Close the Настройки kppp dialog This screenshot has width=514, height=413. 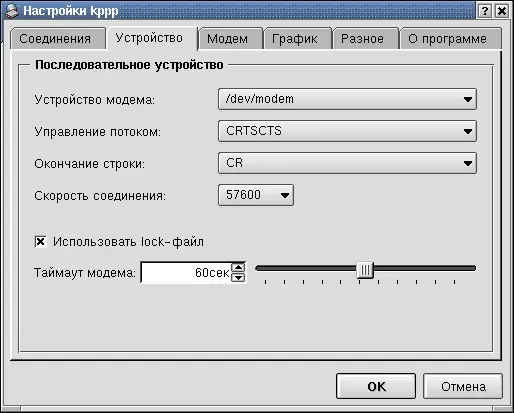(502, 11)
